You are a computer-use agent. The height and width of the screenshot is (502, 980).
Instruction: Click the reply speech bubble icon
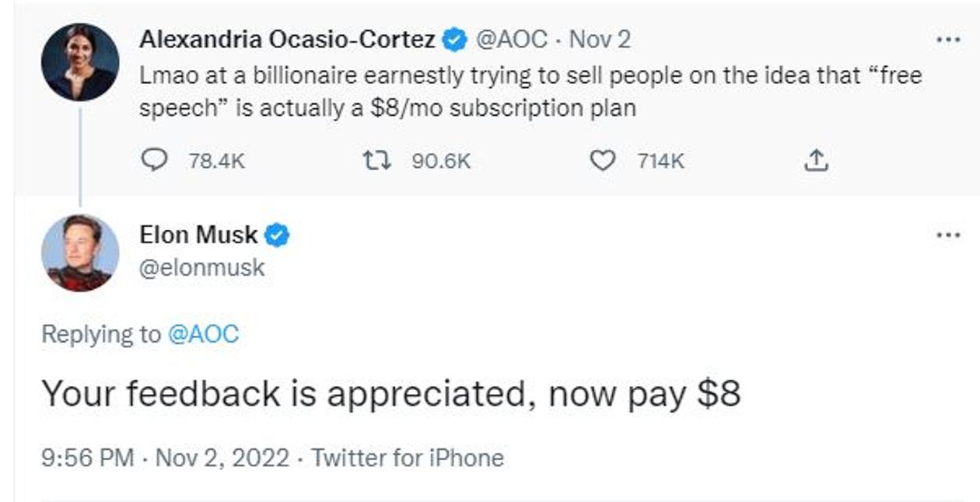click(155, 161)
